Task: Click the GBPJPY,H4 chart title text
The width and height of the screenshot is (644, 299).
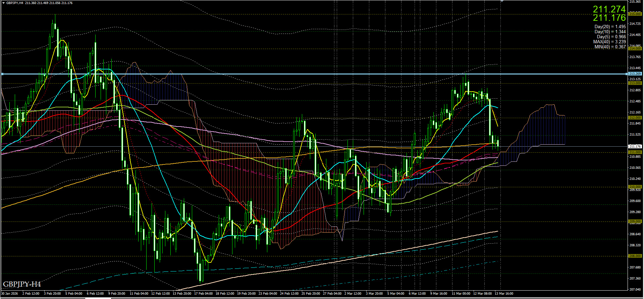Action: click(15, 3)
